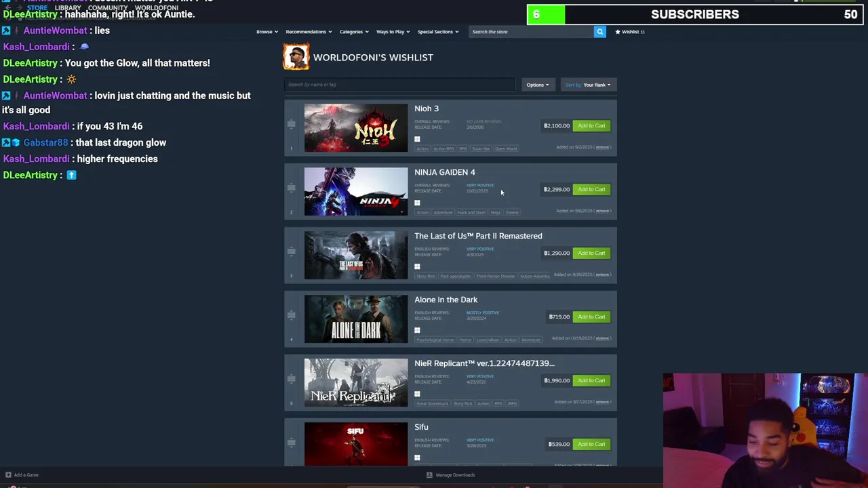Open the Recommendations dropdown menu
868x488 pixels.
pyautogui.click(x=309, y=31)
